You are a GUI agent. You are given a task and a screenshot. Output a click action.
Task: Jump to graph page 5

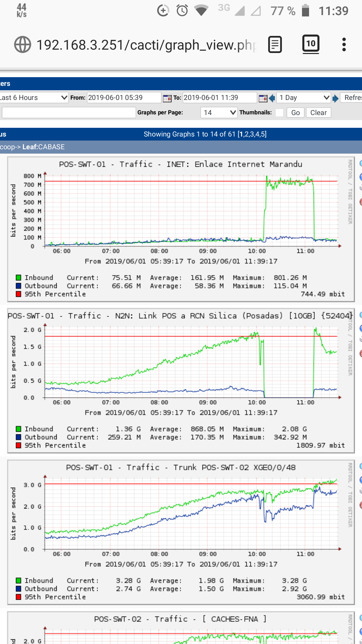(263, 134)
